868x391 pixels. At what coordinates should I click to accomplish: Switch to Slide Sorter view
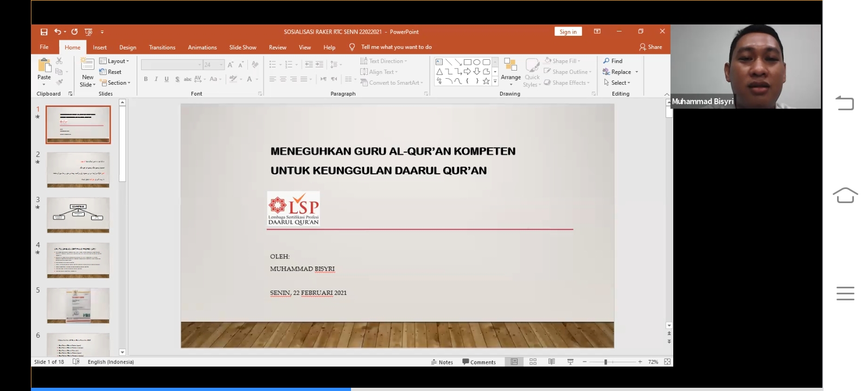533,362
